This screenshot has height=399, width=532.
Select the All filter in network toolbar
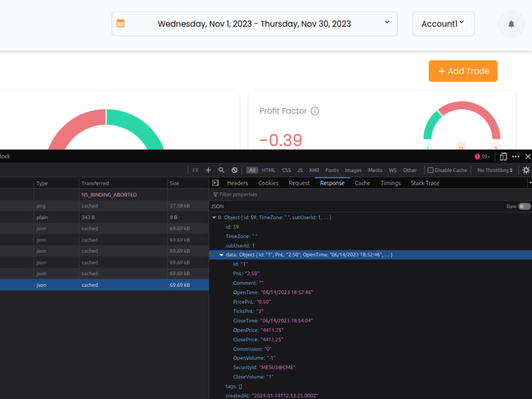click(x=252, y=170)
